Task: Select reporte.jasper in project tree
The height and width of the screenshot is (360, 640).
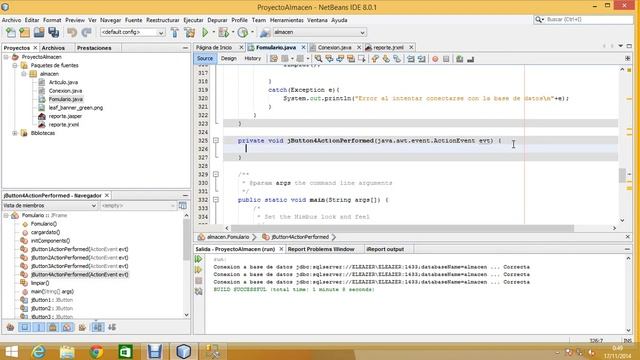Action: (65, 116)
